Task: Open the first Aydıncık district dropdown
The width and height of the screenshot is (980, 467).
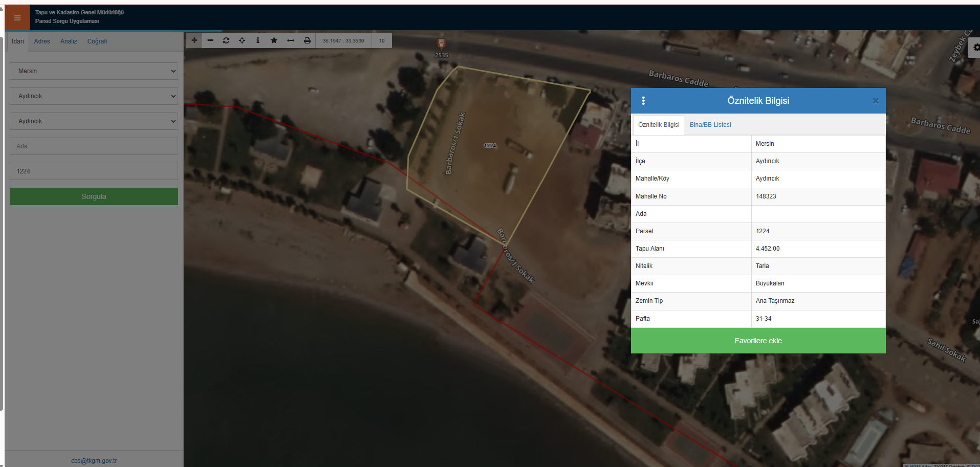Action: pos(94,96)
